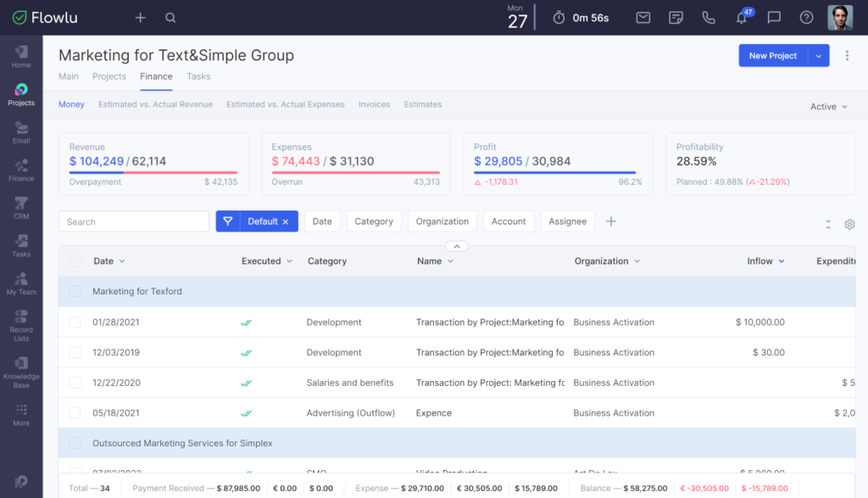The height and width of the screenshot is (498, 868).
Task: Click the plus quick-add icon in top bar
Action: (x=140, y=18)
